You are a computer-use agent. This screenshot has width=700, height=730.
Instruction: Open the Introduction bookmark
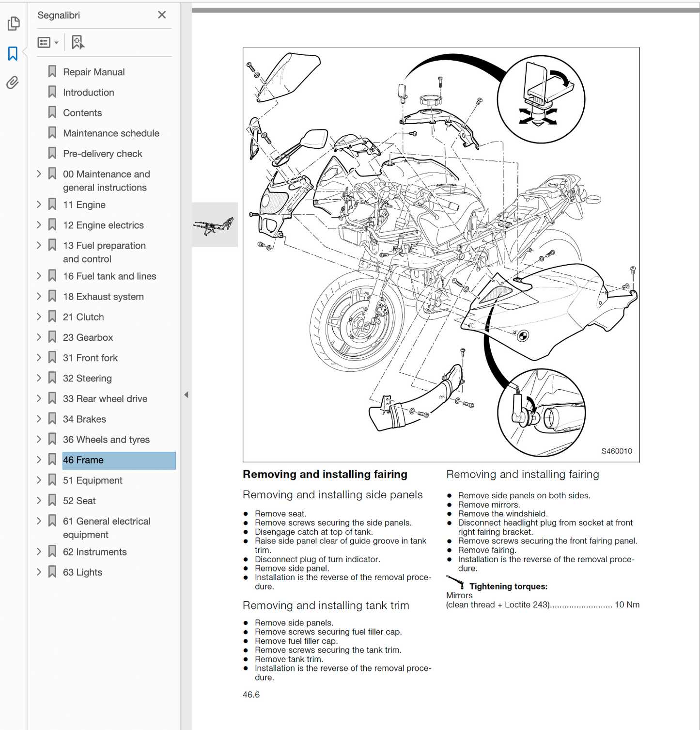[x=88, y=93]
